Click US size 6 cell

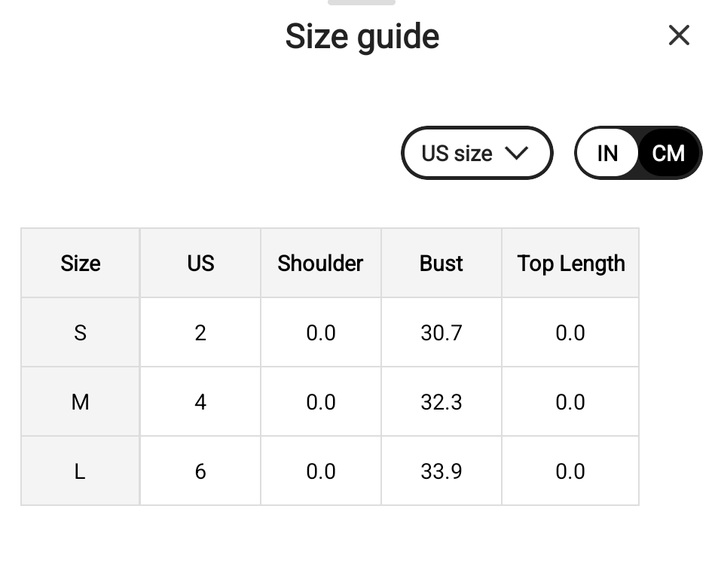tap(200, 471)
